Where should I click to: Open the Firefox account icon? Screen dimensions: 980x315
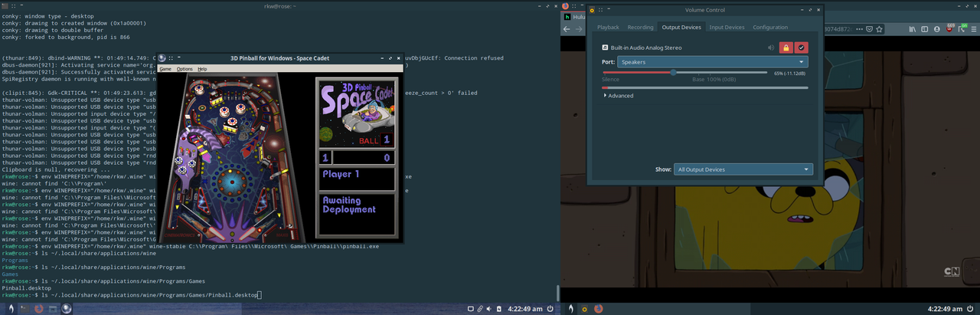click(936, 29)
